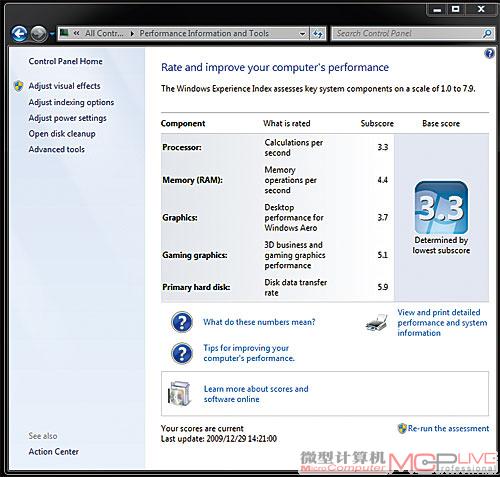Viewport: 500px width, 477px height.
Task: Click the Gaming graphics row label
Action: click(195, 255)
